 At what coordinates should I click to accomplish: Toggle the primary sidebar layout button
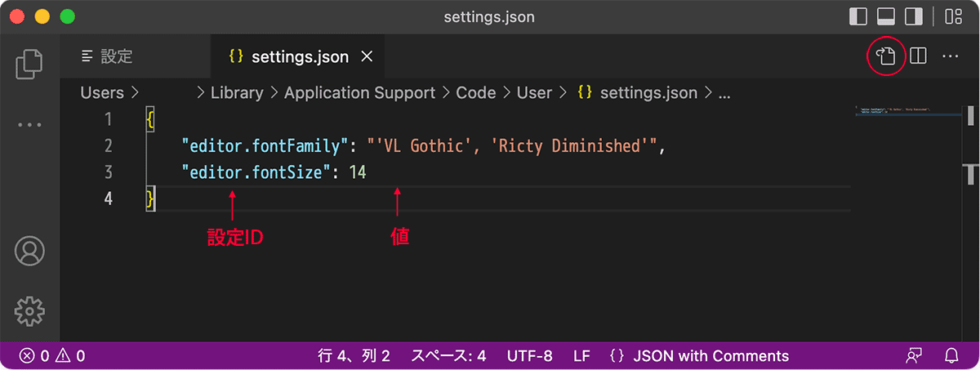[858, 16]
